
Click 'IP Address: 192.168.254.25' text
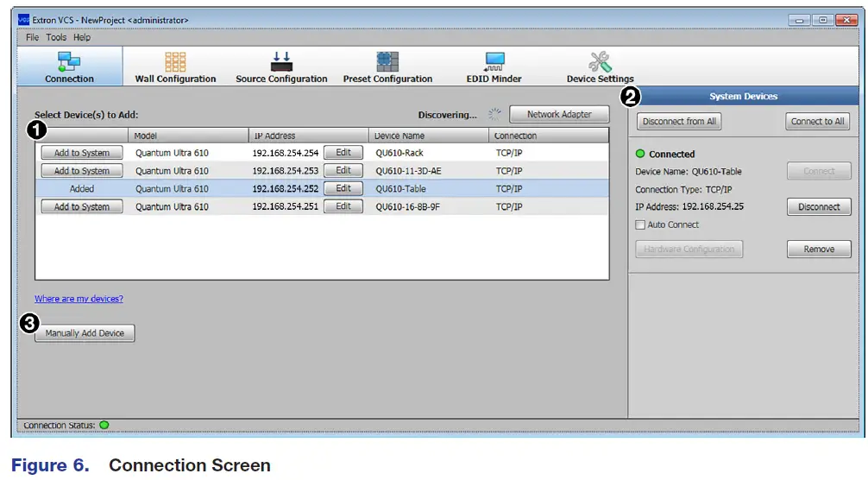689,206
